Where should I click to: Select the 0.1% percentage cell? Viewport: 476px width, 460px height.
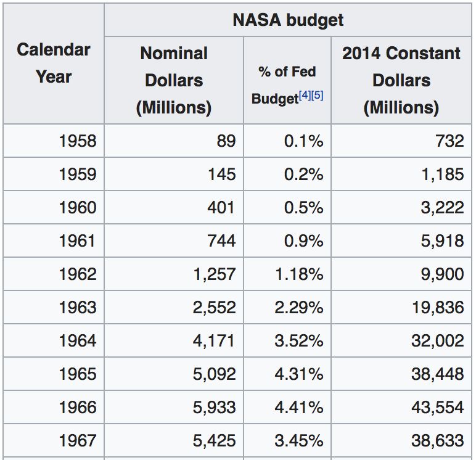[303, 141]
